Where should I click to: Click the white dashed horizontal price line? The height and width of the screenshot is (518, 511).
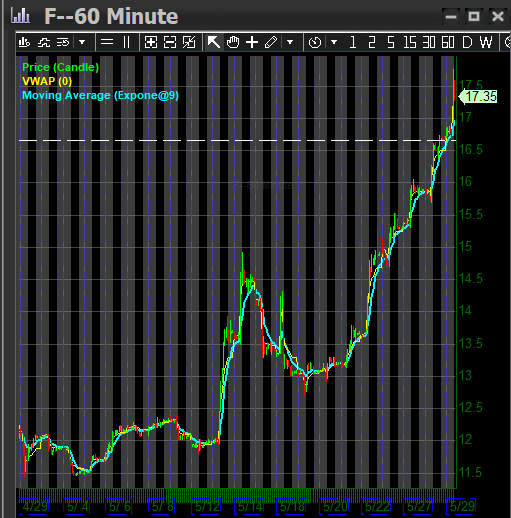coord(237,140)
